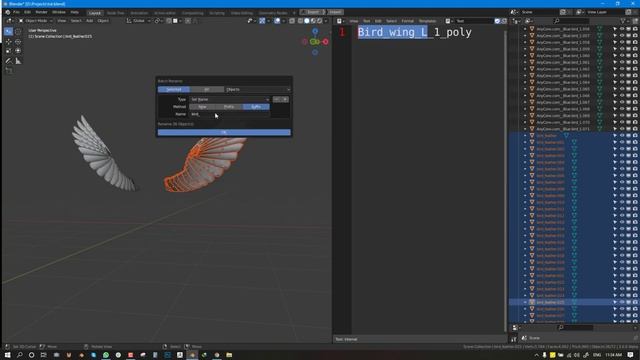The width and height of the screenshot is (640, 360).
Task: Switch to wireframe viewport shading
Action: point(300,21)
